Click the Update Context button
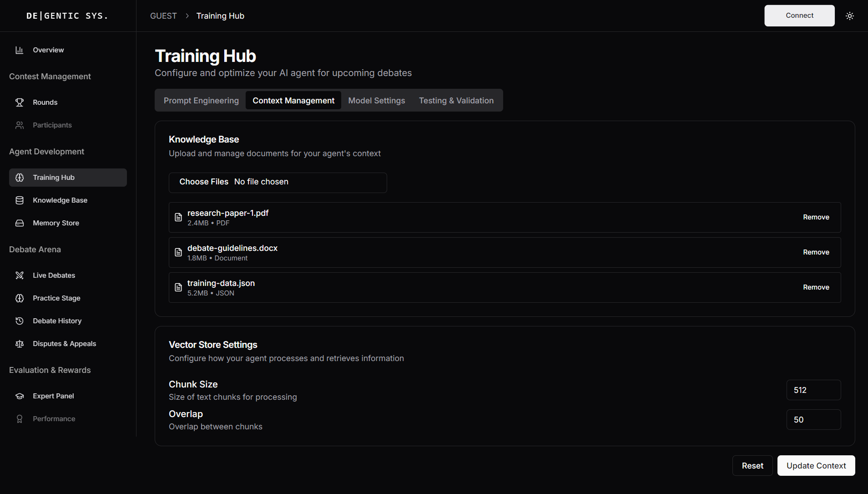The height and width of the screenshot is (494, 868). pyautogui.click(x=816, y=466)
